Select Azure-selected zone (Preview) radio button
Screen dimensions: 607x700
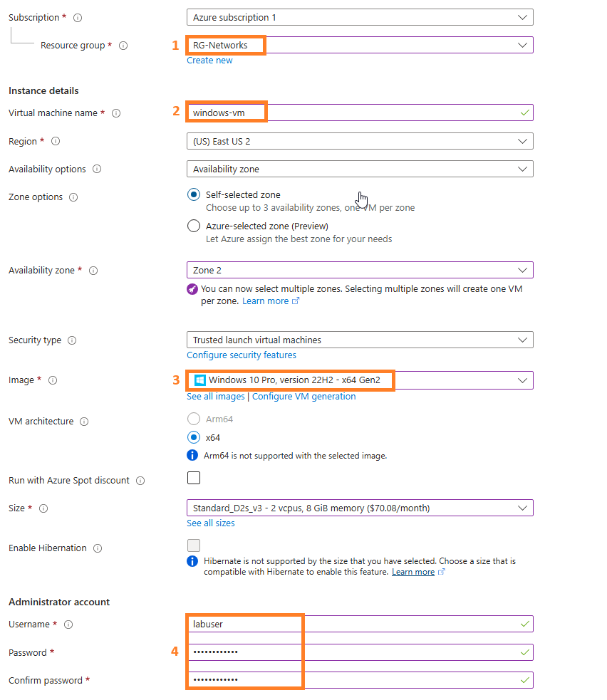193,226
